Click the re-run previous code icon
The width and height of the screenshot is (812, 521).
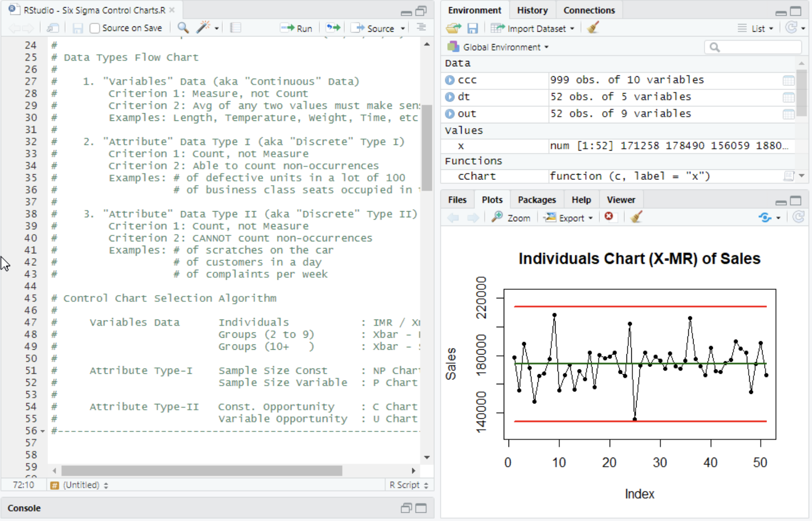pos(333,28)
